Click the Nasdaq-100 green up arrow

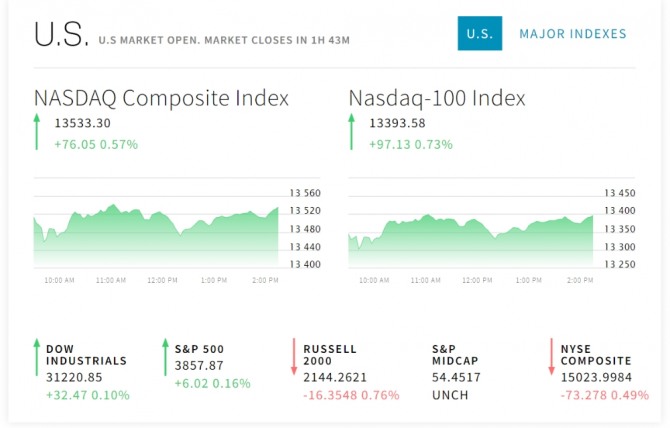tap(351, 132)
